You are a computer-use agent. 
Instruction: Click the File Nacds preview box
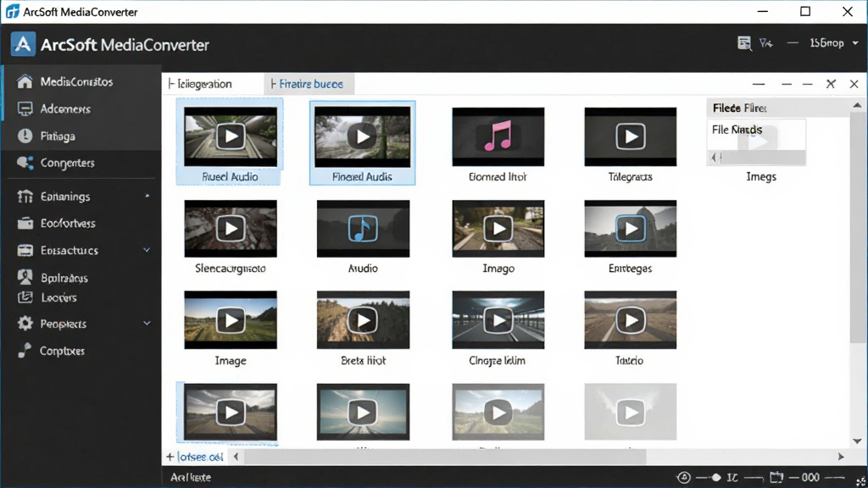pyautogui.click(x=756, y=142)
